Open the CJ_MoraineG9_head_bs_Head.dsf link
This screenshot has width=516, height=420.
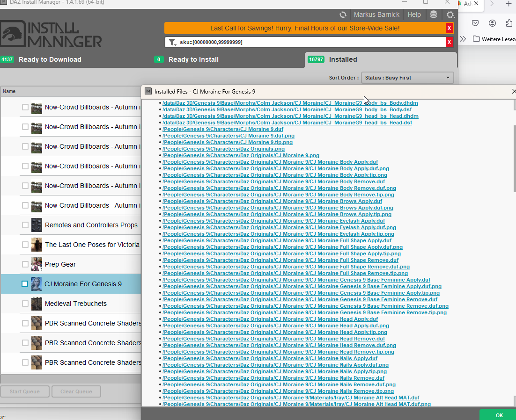click(x=287, y=123)
